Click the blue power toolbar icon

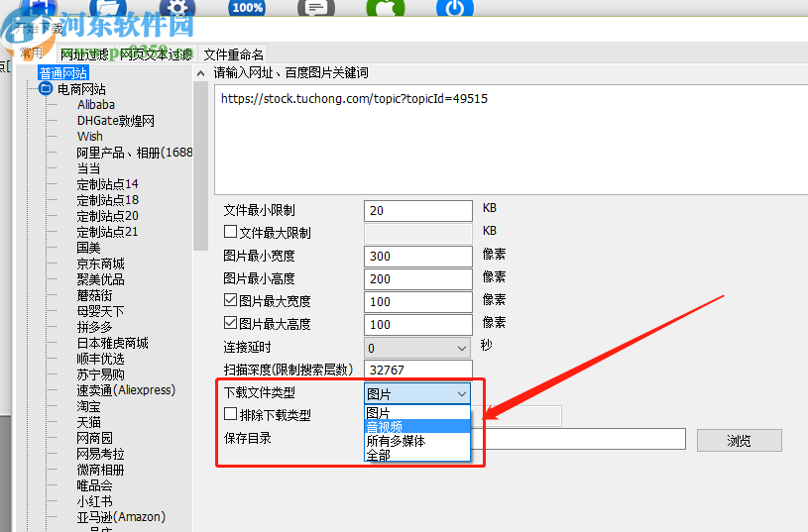click(454, 7)
